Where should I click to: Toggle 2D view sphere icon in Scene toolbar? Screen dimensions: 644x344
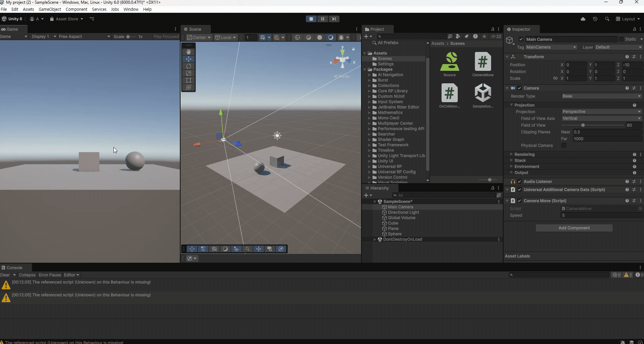(297, 37)
